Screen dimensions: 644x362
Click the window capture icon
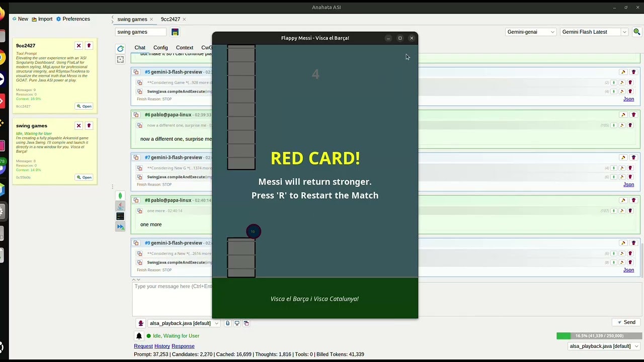[x=247, y=323]
